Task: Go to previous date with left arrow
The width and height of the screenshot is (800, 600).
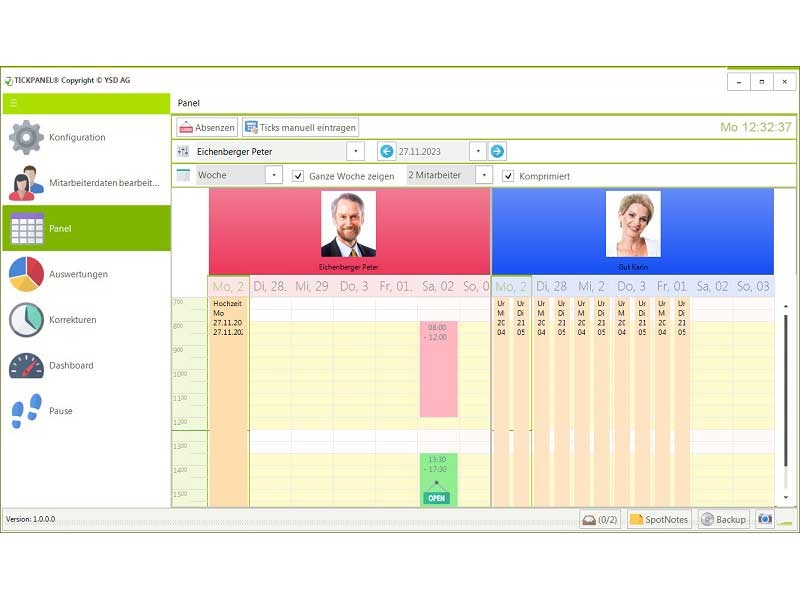Action: tap(386, 152)
